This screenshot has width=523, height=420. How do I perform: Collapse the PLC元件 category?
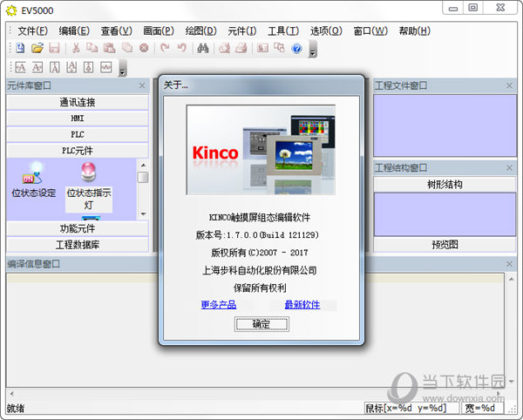point(78,151)
